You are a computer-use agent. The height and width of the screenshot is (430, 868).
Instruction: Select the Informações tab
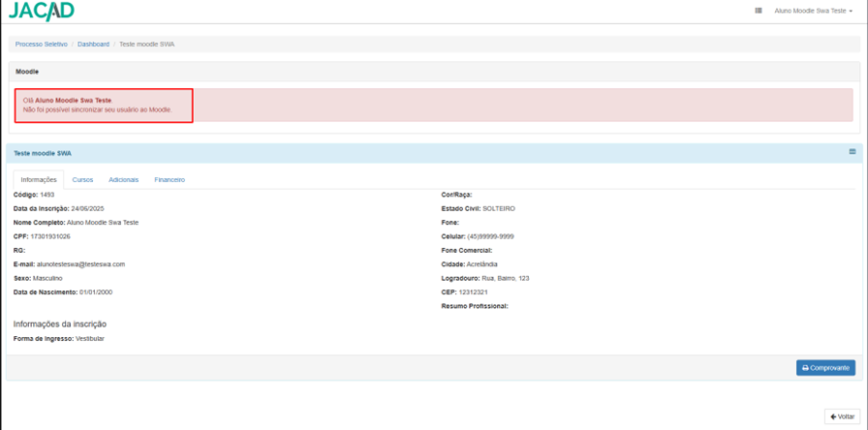39,180
